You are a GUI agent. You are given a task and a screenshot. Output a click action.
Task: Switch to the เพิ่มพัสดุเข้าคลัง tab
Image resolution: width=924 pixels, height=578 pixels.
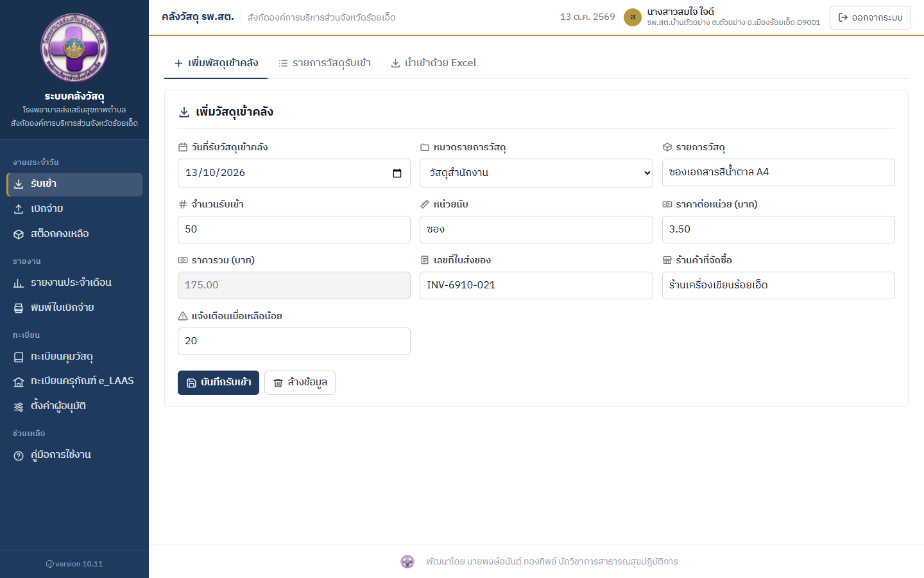(216, 63)
